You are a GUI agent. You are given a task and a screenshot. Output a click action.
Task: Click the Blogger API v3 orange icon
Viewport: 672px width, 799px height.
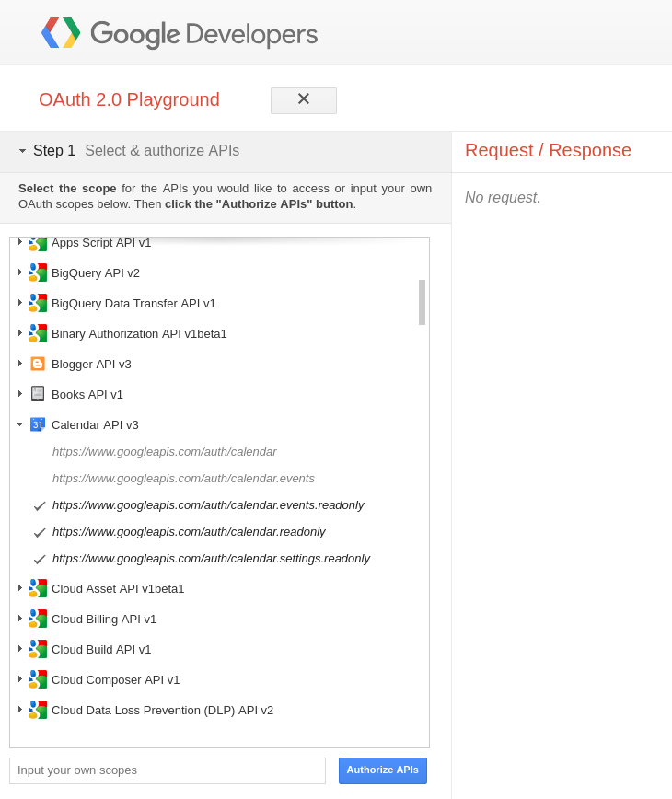pyautogui.click(x=38, y=364)
